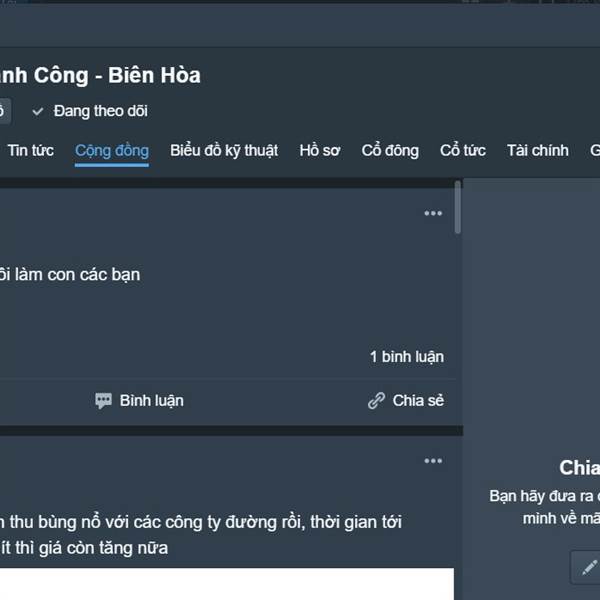Image resolution: width=600 pixels, height=600 pixels.
Task: Open the Tin tức tab
Action: click(x=31, y=150)
